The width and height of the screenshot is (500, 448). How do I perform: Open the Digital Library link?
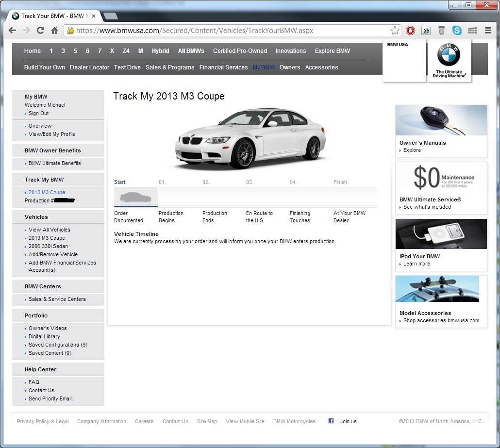(44, 336)
